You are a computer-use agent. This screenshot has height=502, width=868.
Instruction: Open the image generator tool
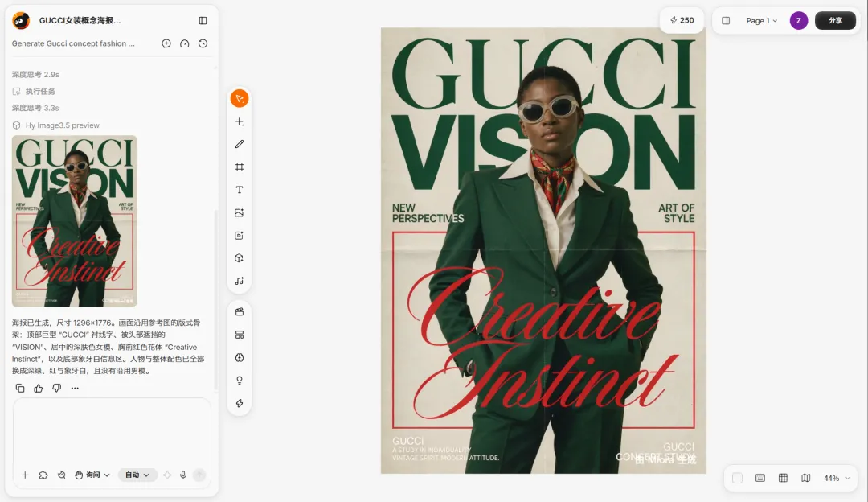(240, 212)
